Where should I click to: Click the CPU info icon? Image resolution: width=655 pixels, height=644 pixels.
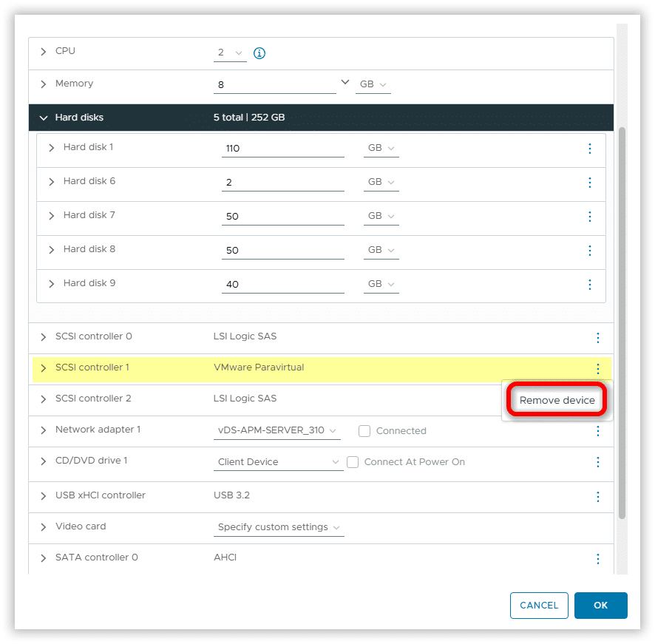pos(259,53)
